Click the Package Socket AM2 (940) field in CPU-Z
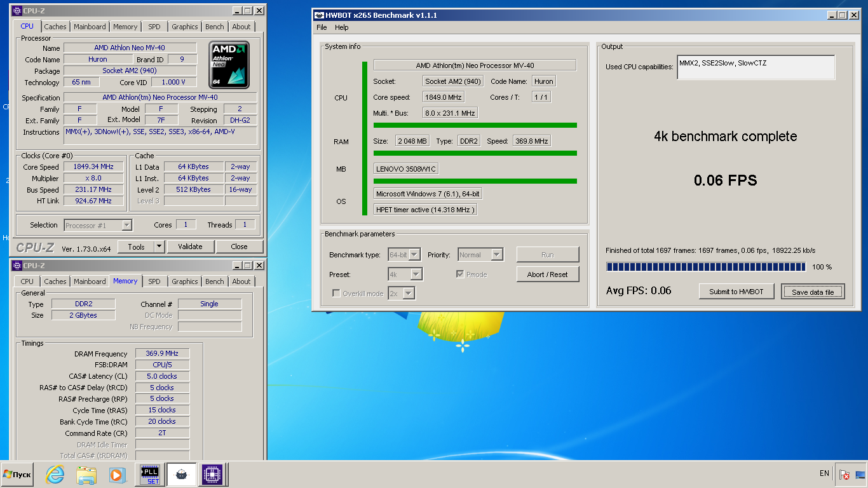The height and width of the screenshot is (488, 868). 130,71
